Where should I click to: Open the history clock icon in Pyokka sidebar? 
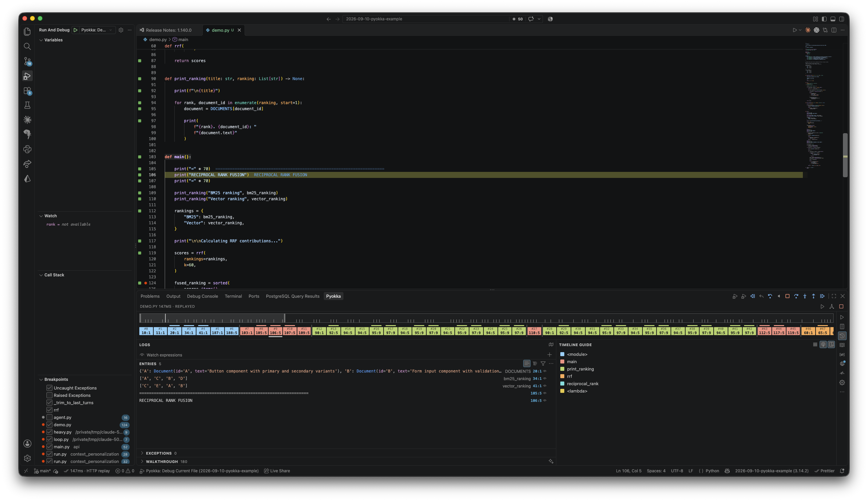pos(842,336)
